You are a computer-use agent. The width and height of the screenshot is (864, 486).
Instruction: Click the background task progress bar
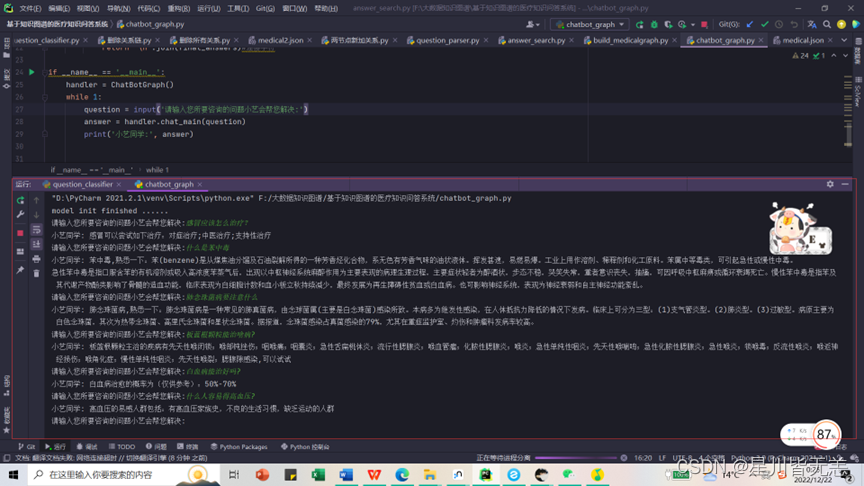click(x=576, y=458)
